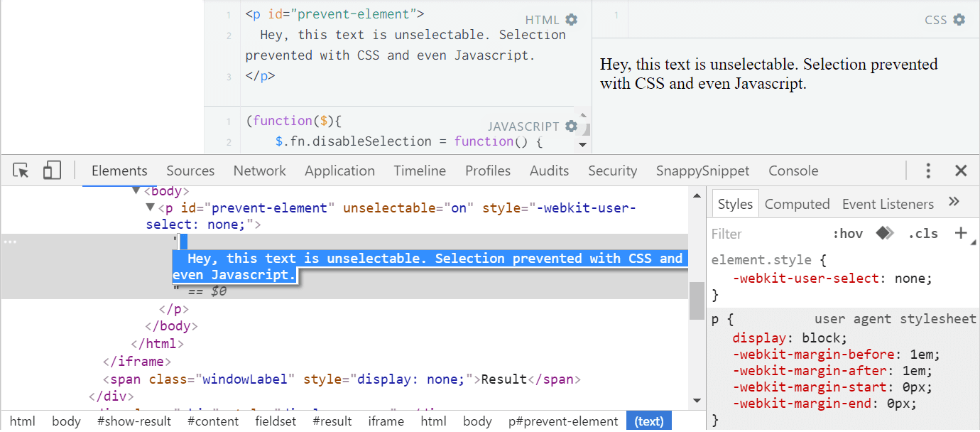Viewport: 980px width, 432px height.
Task: Click the Elements panel vertical scrollbar thumb
Action: 697,301
